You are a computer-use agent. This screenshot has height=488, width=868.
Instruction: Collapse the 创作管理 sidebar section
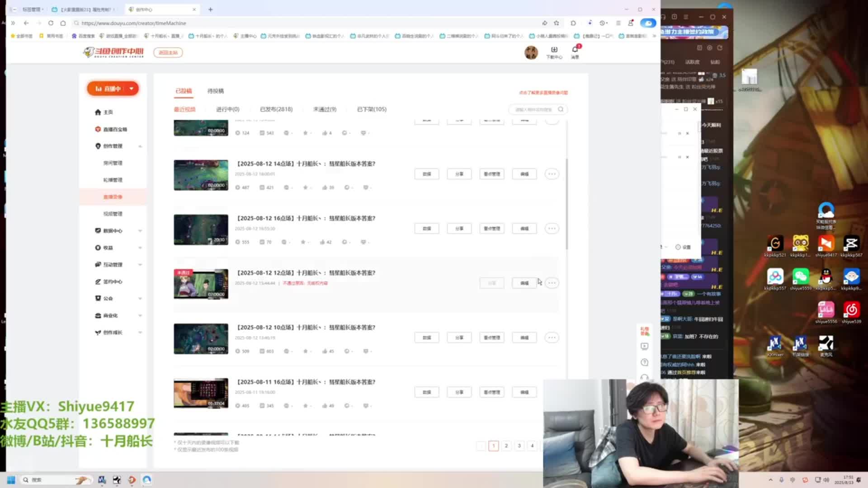[x=140, y=146]
